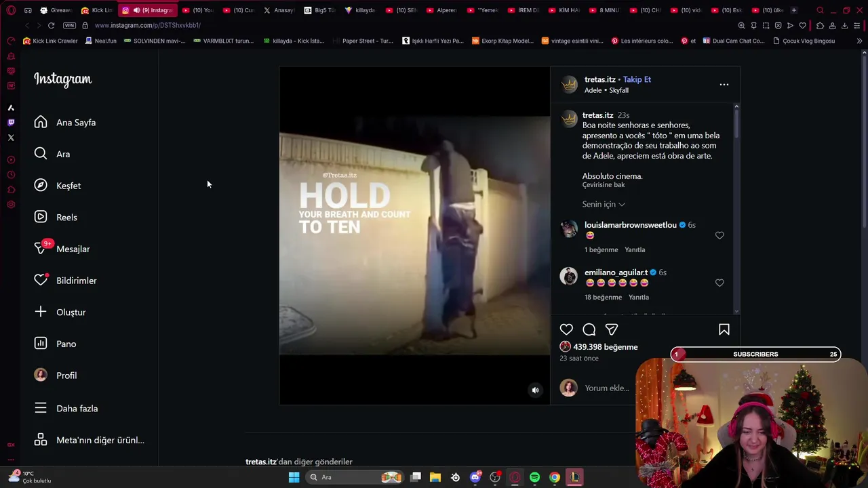868x488 pixels.
Task: Open Bildirimler notifications
Action: pos(66,281)
